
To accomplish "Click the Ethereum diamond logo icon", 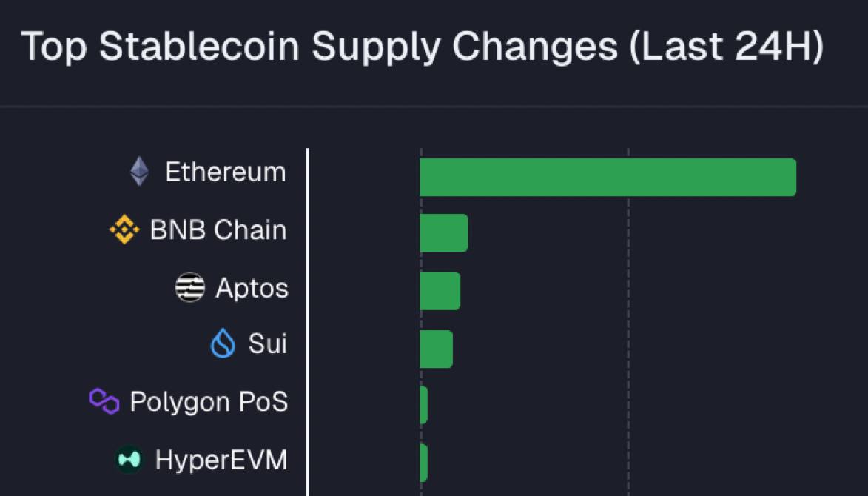I will click(139, 172).
